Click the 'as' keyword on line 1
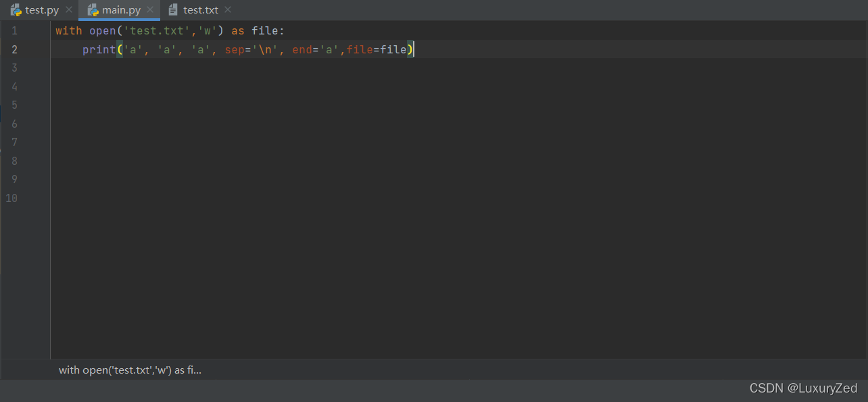Image resolution: width=868 pixels, height=402 pixels. [x=238, y=30]
